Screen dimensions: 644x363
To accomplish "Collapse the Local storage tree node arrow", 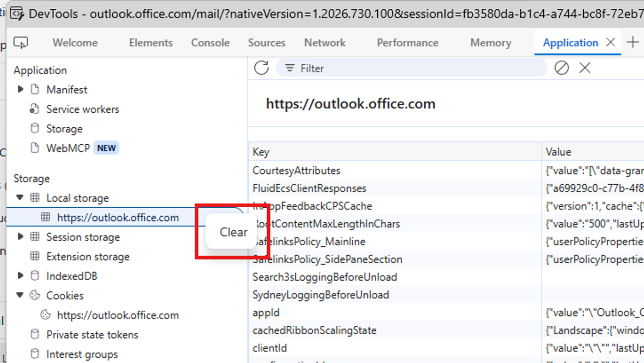I will [x=20, y=198].
